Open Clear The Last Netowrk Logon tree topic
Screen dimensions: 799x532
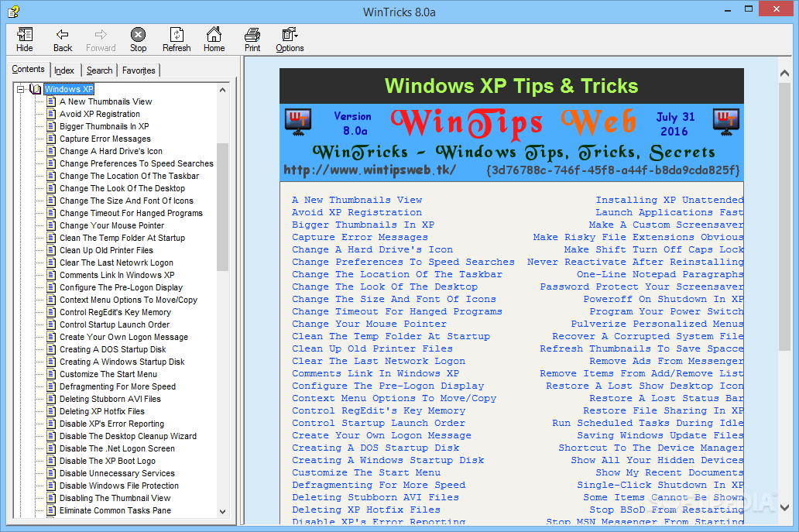click(x=116, y=263)
